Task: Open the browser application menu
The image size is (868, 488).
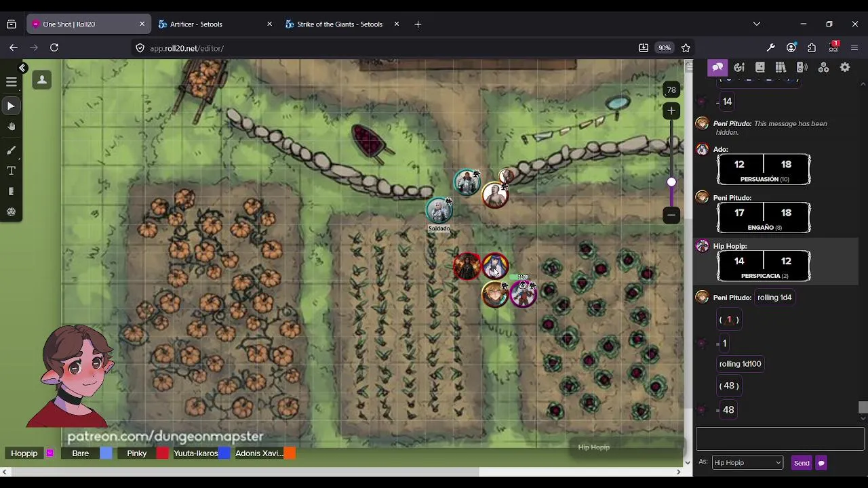Action: click(x=854, y=48)
